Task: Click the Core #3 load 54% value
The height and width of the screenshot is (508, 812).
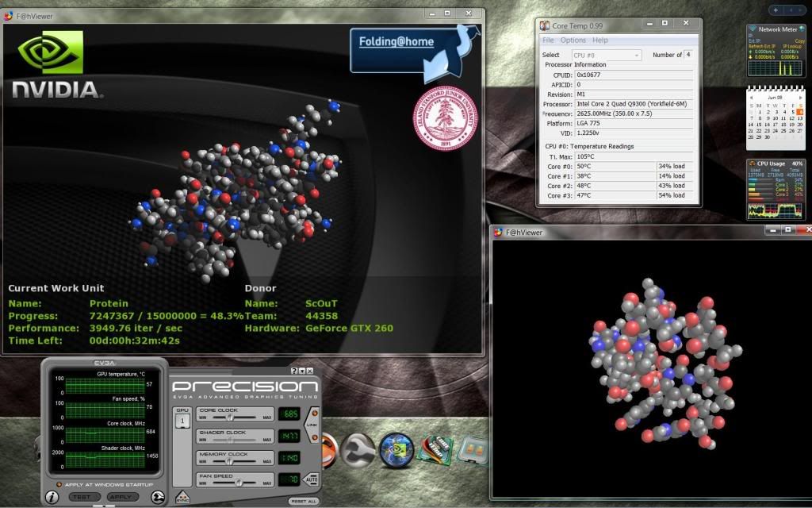Action: pyautogui.click(x=676, y=195)
